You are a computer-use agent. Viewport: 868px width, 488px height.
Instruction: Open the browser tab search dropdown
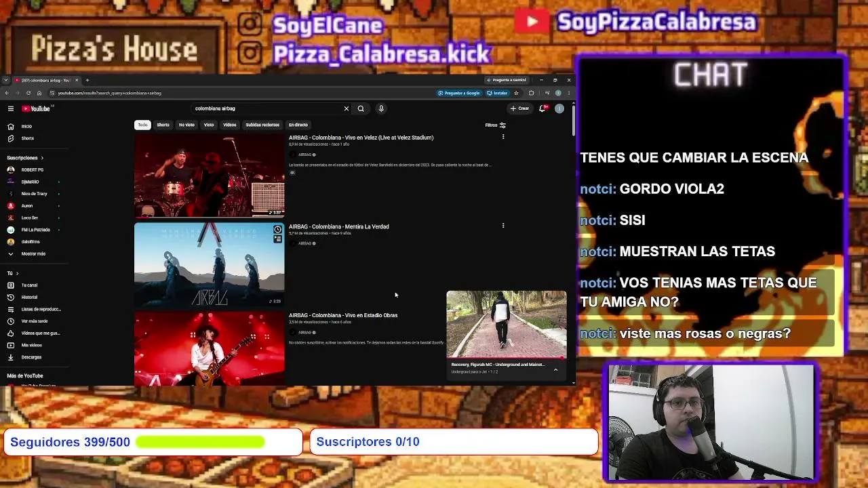coord(5,80)
